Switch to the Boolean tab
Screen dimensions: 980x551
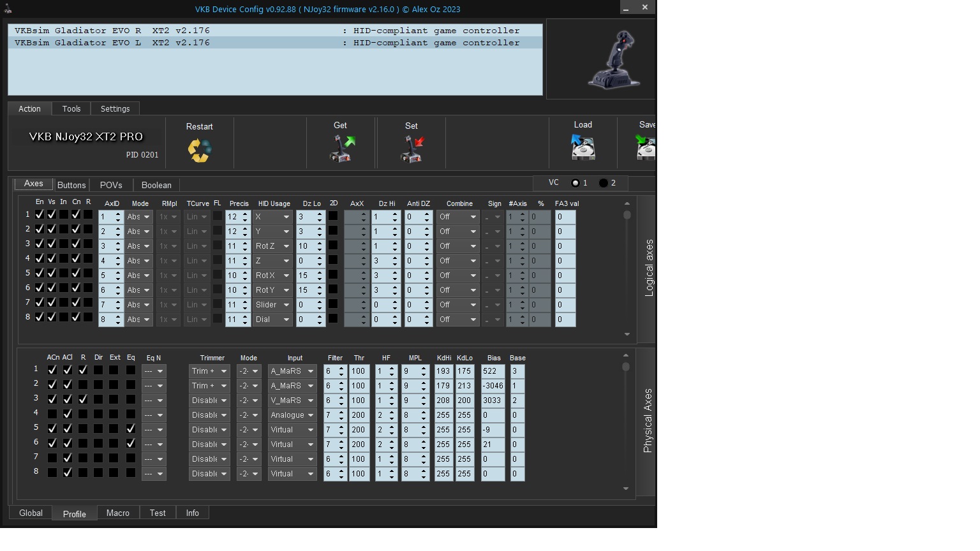156,185
